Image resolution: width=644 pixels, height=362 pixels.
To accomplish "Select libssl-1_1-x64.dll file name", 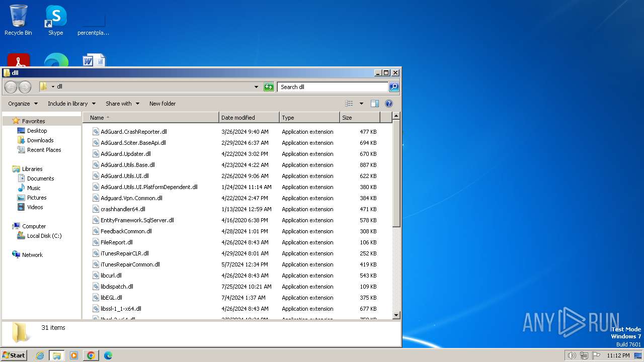I will click(x=121, y=309).
